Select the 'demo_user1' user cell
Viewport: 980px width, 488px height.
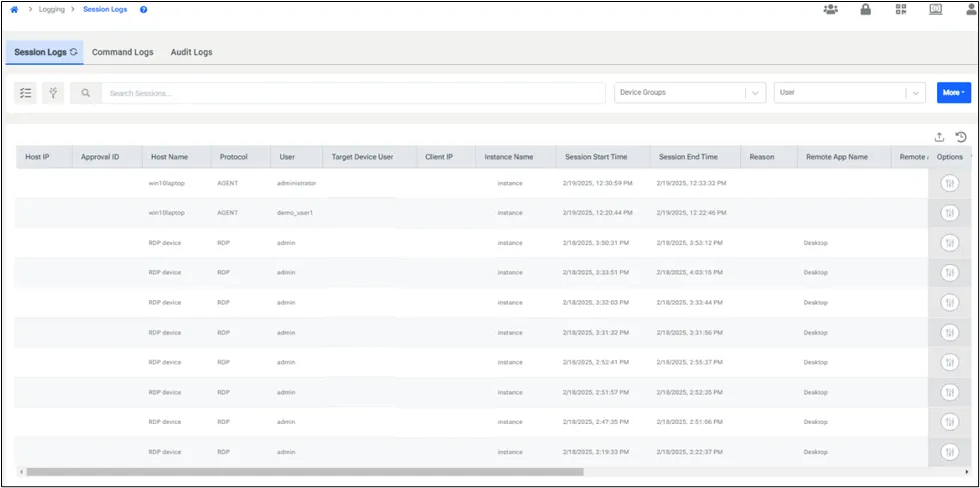point(295,213)
